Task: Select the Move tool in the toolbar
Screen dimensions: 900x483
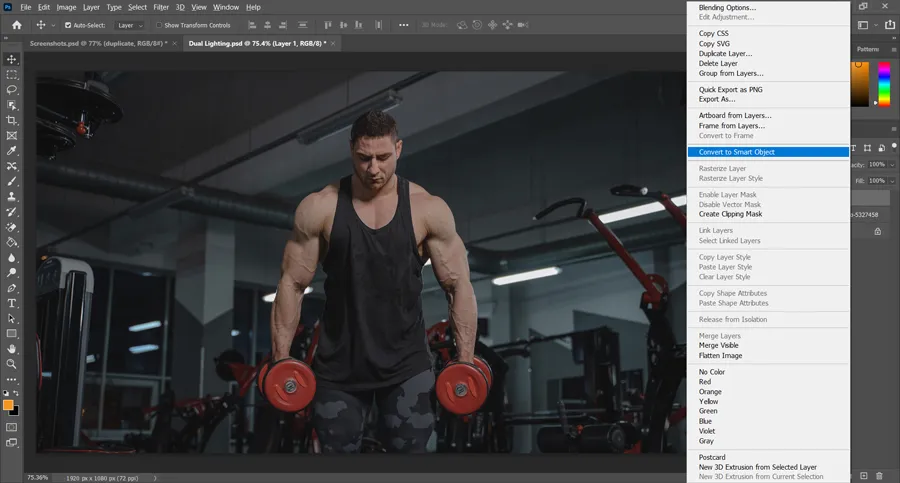Action: (x=12, y=59)
